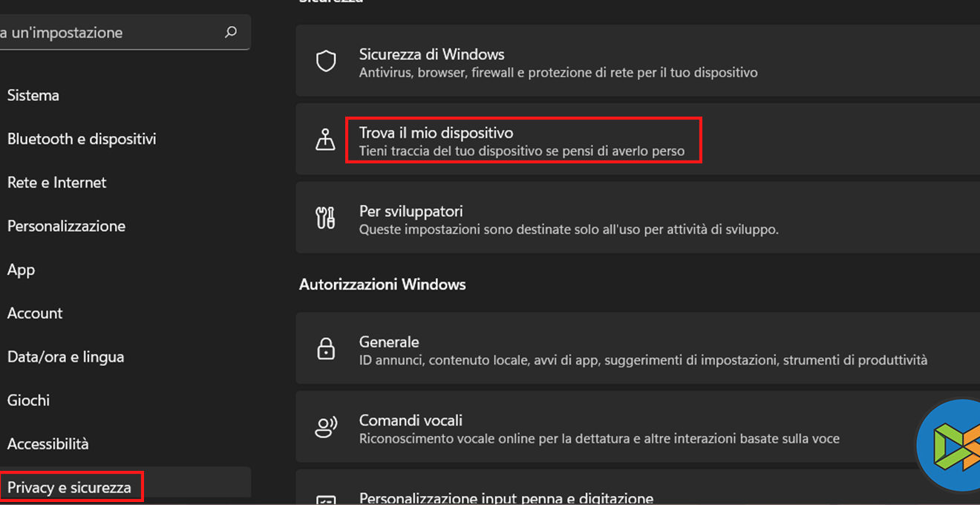The width and height of the screenshot is (980, 505).
Task: Select Personalizzazione in the sidebar
Action: (66, 226)
